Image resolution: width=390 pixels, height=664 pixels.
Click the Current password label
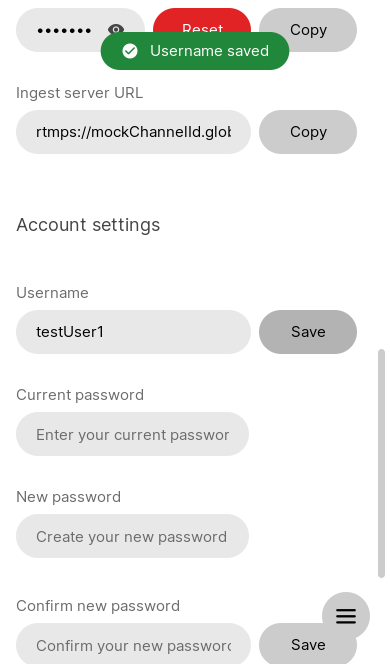[80, 395]
